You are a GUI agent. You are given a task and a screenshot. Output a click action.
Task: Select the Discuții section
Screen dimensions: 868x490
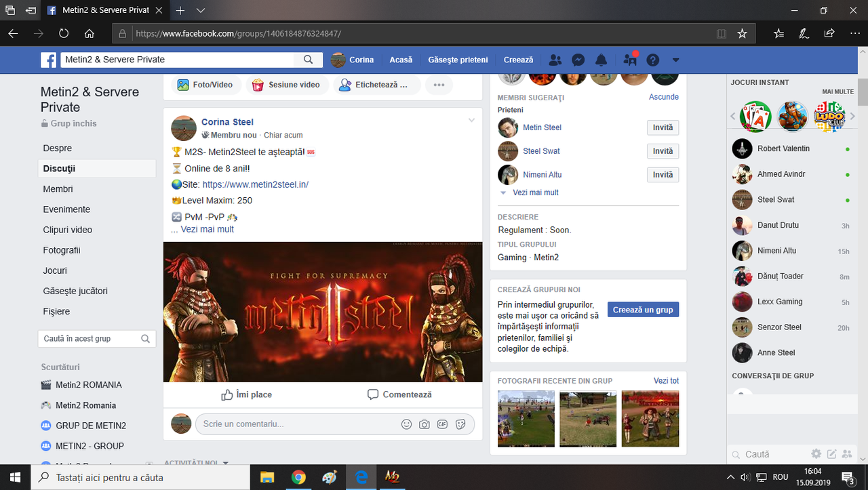pos(97,169)
